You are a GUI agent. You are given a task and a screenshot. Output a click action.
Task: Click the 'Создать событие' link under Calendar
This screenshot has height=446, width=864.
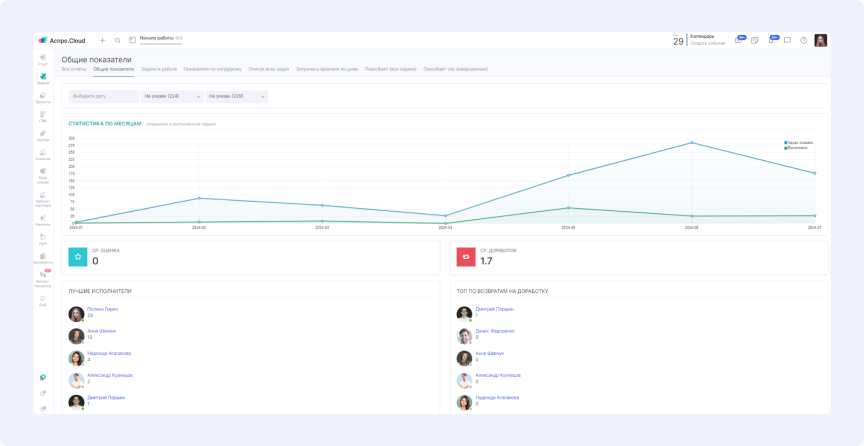click(x=708, y=43)
